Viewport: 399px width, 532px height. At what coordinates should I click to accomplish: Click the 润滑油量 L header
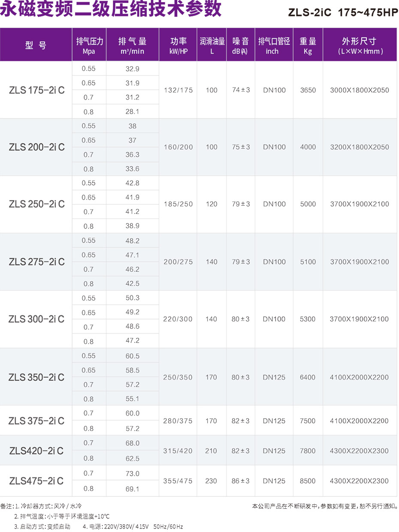212,46
